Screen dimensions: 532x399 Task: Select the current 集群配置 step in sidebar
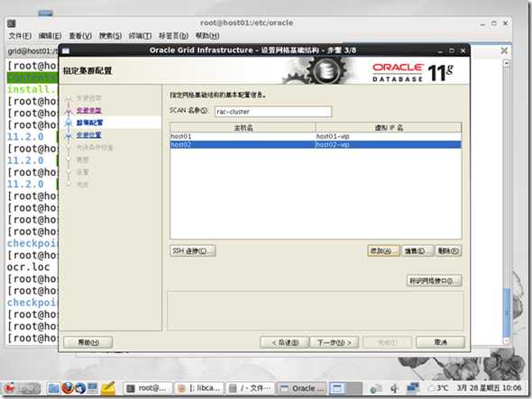pos(89,122)
